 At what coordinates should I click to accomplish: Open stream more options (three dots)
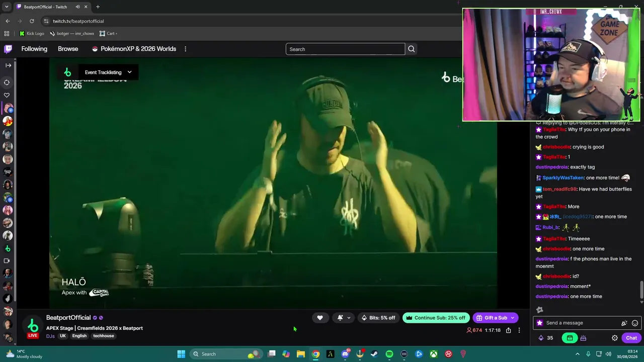(x=519, y=330)
